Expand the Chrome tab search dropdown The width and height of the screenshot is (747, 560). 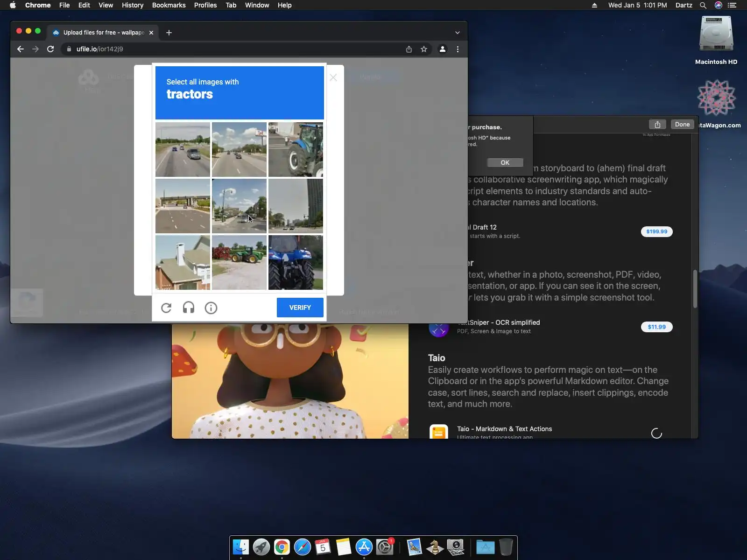[x=458, y=33]
